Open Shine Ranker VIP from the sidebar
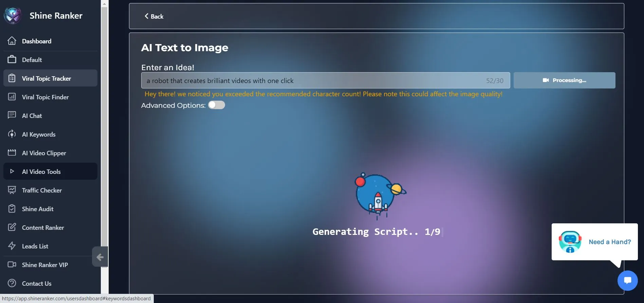 (50, 265)
